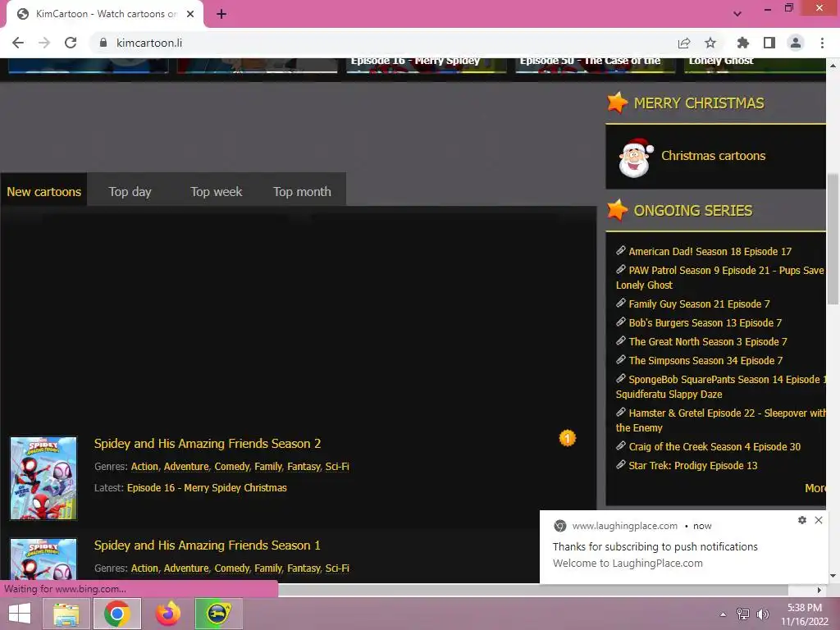Open notification settings gear icon
Image resolution: width=840 pixels, height=630 pixels.
[802, 519]
